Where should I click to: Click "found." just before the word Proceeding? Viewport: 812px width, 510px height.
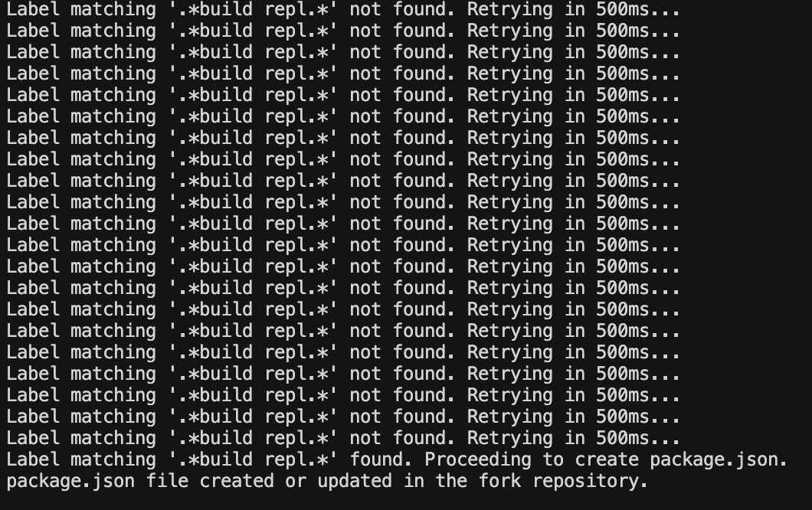click(381, 459)
